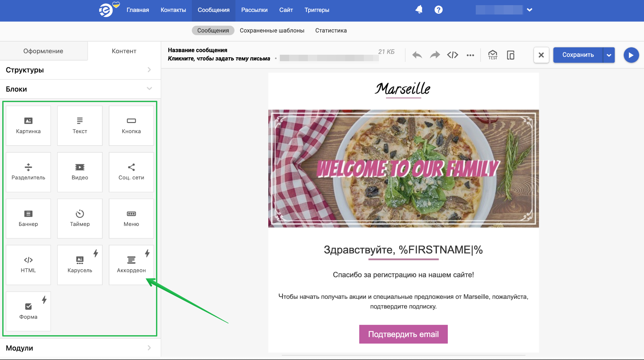Image resolution: width=644 pixels, height=360 pixels.
Task: Switch to the Оформление tab
Action: point(43,51)
